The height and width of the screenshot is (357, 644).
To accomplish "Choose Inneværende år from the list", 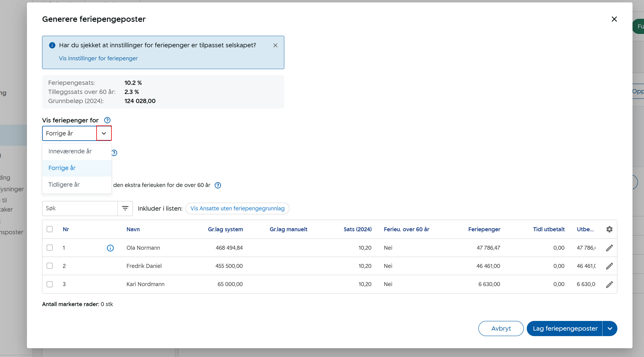I will [70, 151].
